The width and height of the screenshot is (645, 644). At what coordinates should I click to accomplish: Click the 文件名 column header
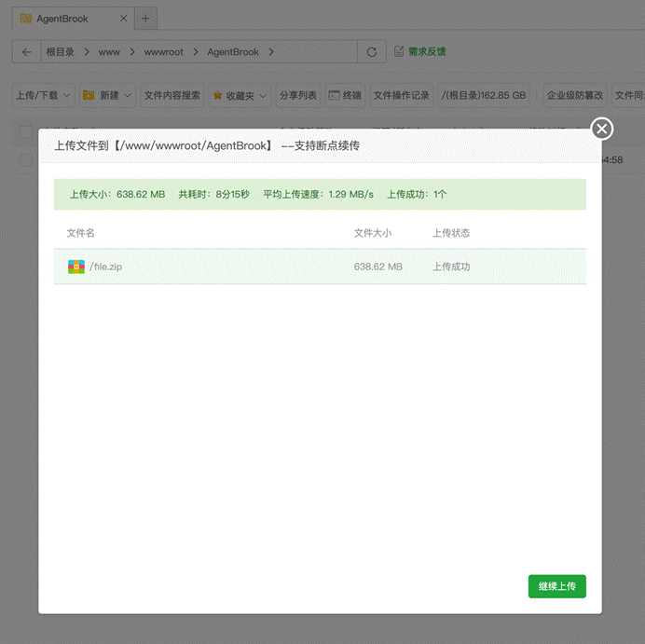point(80,233)
